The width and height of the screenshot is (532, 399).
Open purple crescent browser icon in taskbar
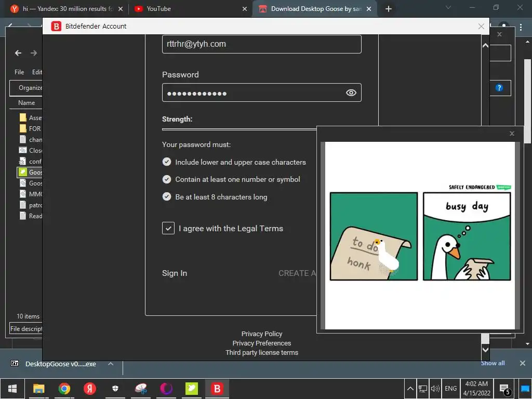point(166,389)
